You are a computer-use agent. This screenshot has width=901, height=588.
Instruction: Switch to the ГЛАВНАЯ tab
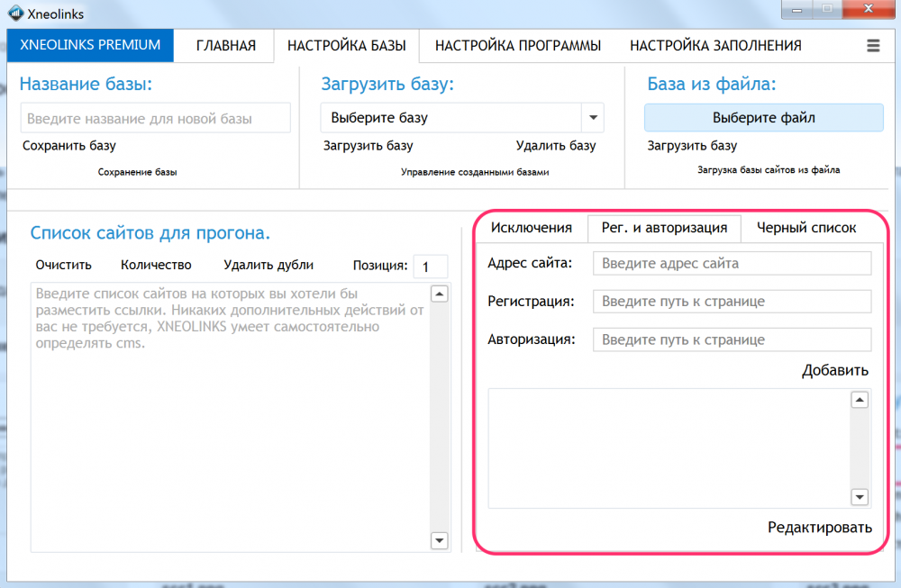[x=226, y=45]
